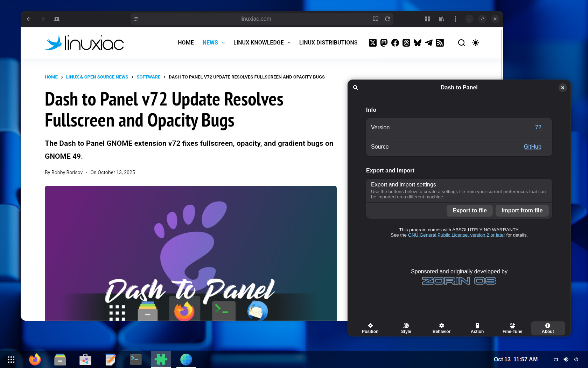The width and height of the screenshot is (588, 368).
Task: Click the linuxiac.com address bar
Action: coord(255,19)
